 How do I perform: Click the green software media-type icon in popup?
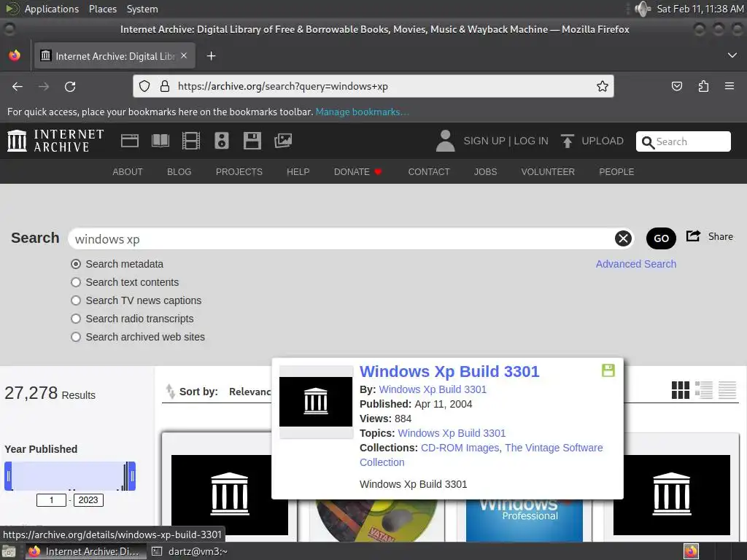608,370
